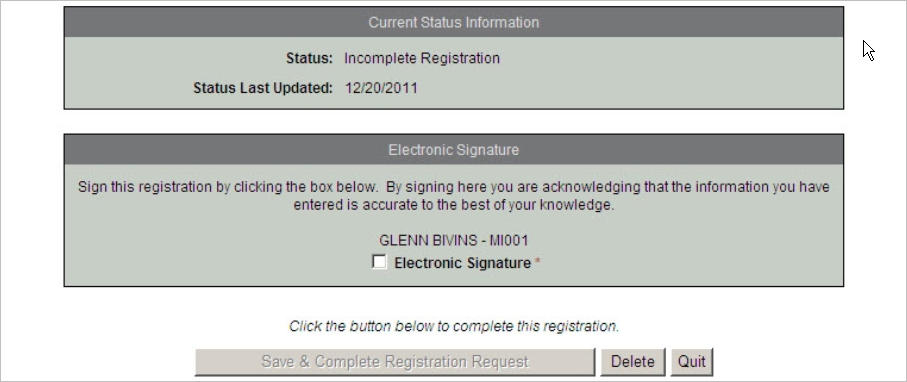Click the Status label
Viewport: 907px width, 382px height.
(309, 58)
